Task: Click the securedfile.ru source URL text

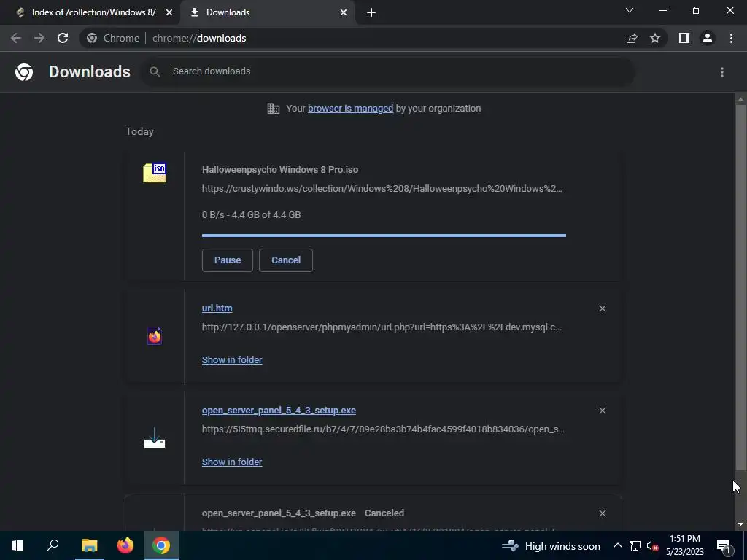Action: click(384, 429)
